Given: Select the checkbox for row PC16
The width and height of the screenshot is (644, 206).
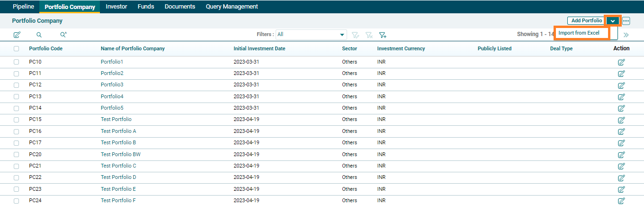Looking at the screenshot, I should click(17, 131).
